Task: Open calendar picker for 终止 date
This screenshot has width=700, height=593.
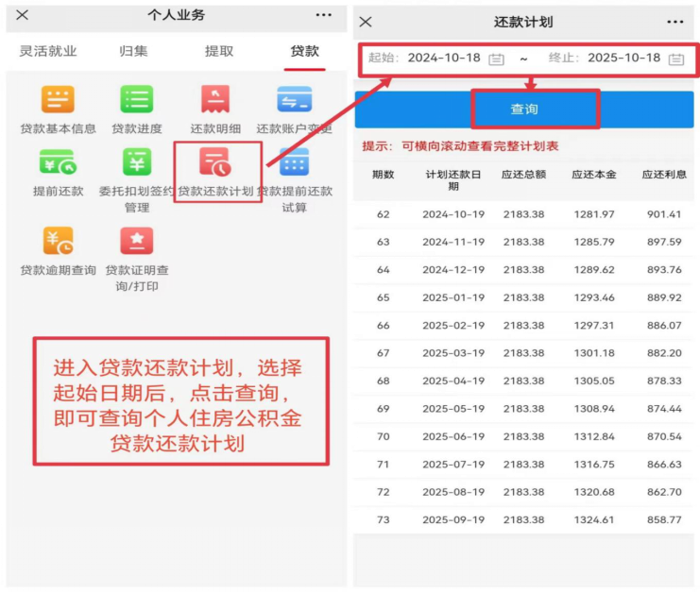Action: (676, 59)
